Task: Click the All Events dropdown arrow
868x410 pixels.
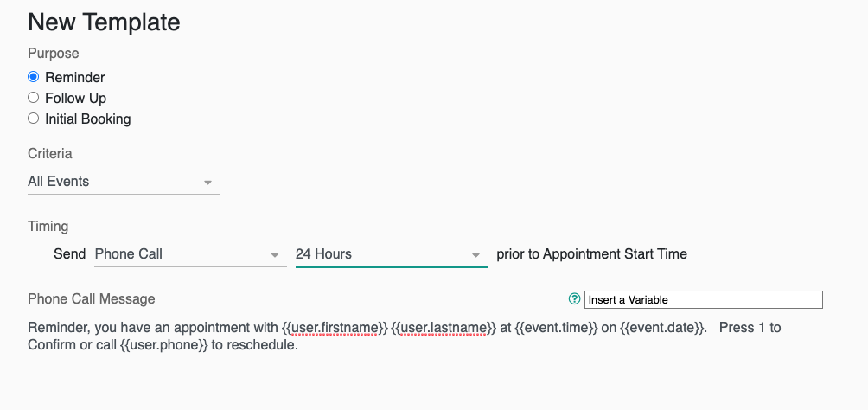Action: [208, 183]
